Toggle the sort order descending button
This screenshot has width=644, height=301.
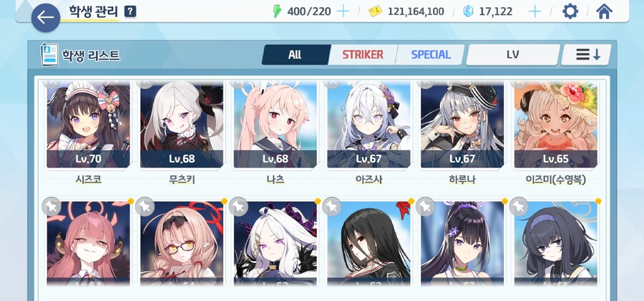pos(587,54)
